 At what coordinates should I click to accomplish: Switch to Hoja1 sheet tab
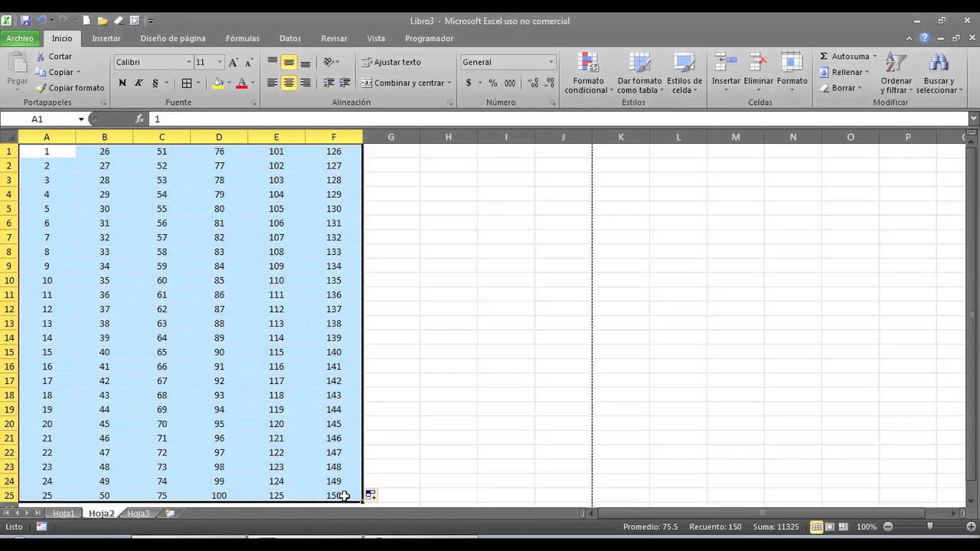64,514
